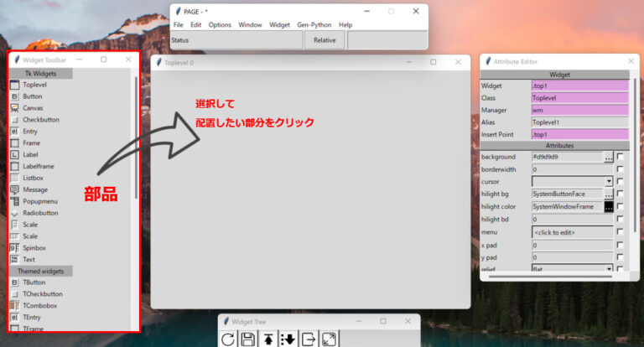Open the Widget menu in PAGE

point(279,25)
